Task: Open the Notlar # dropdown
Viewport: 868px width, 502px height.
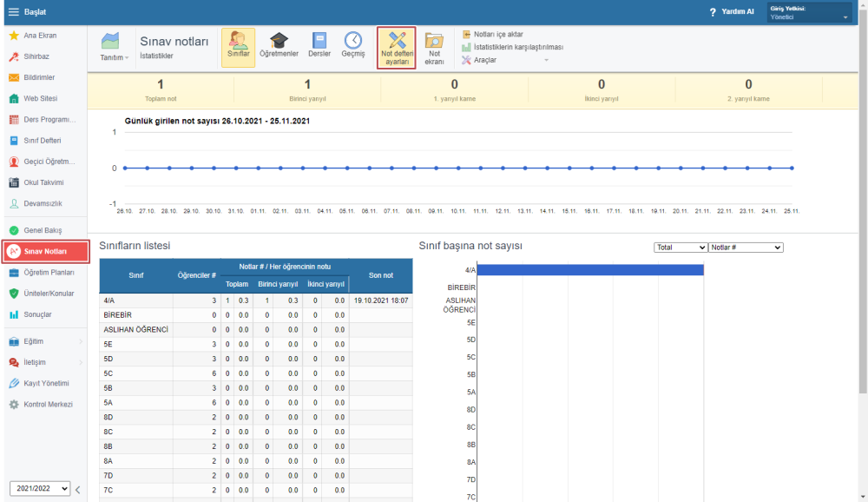Action: coord(746,248)
